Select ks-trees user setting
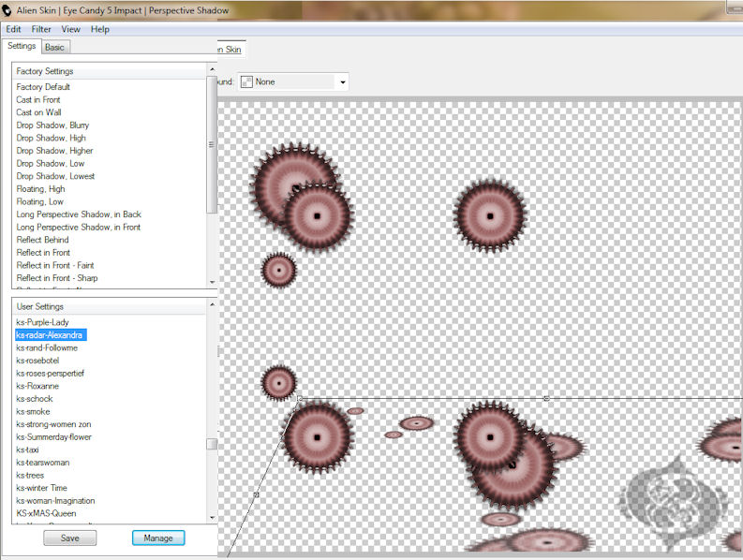The width and height of the screenshot is (743, 560). (x=30, y=476)
